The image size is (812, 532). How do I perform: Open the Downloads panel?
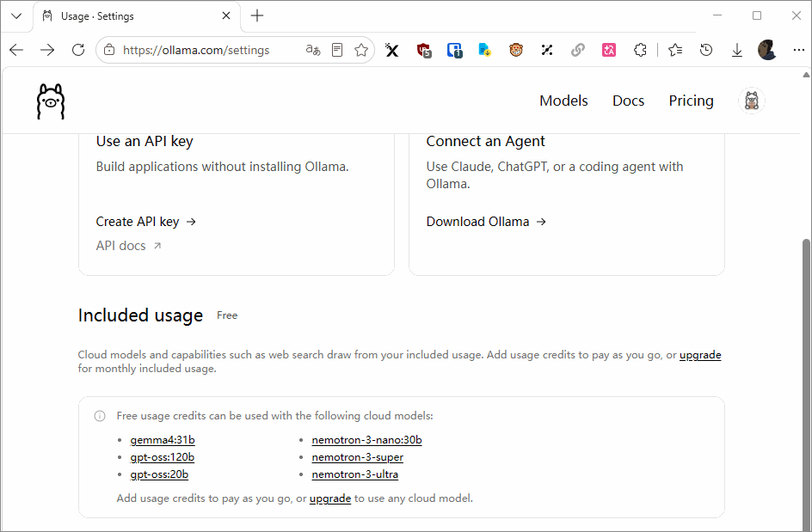[737, 50]
